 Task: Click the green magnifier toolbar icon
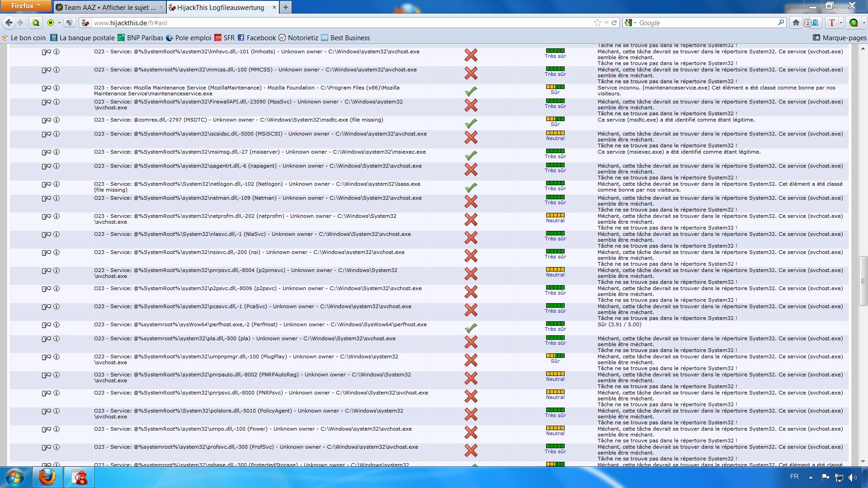click(35, 23)
